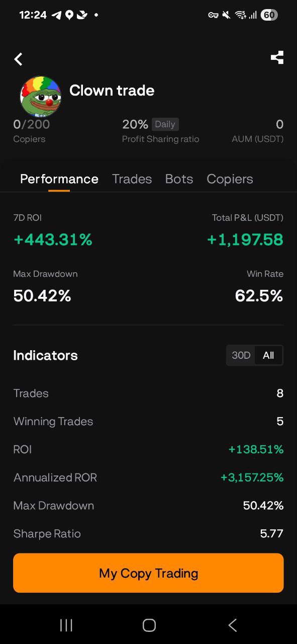Go back using the top-left arrow
This screenshot has height=644, width=297.
(18, 59)
